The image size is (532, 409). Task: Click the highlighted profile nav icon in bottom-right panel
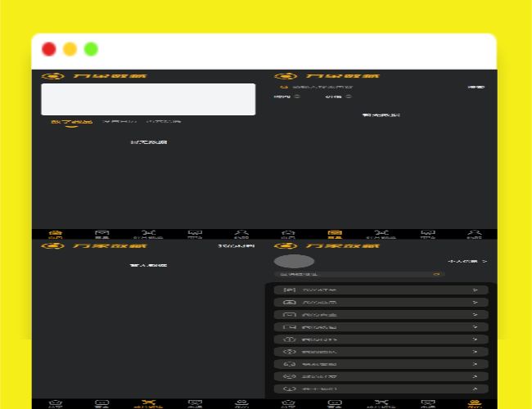[x=474, y=403]
